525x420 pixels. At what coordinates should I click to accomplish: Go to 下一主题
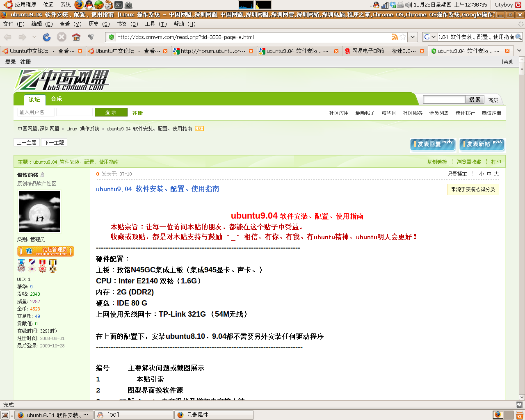[x=54, y=142]
